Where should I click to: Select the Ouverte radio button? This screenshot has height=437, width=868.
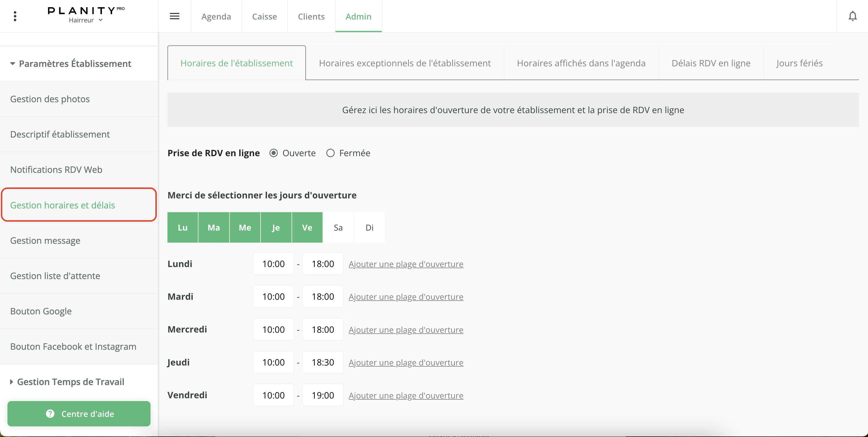click(x=274, y=153)
